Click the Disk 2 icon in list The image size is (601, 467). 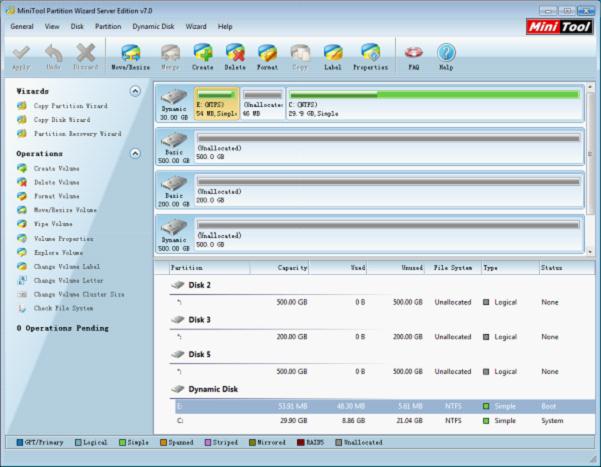178,285
